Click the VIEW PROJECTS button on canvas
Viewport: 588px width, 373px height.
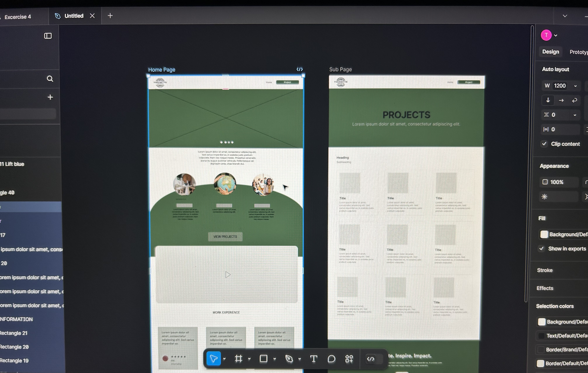tap(225, 237)
